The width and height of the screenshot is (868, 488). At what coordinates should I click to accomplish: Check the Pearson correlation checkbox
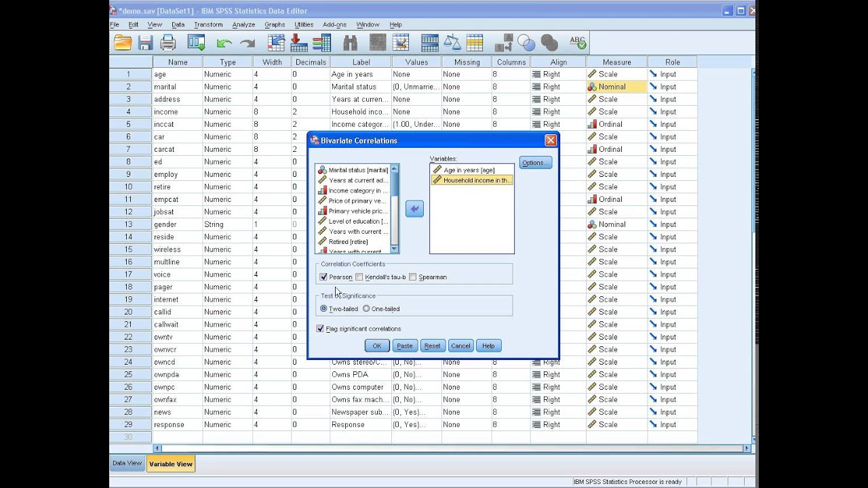pyautogui.click(x=323, y=277)
